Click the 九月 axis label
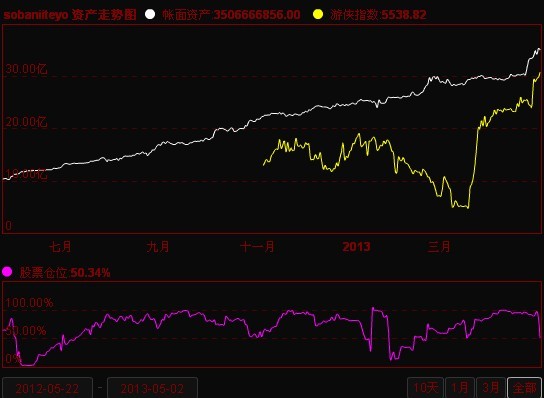 point(158,247)
